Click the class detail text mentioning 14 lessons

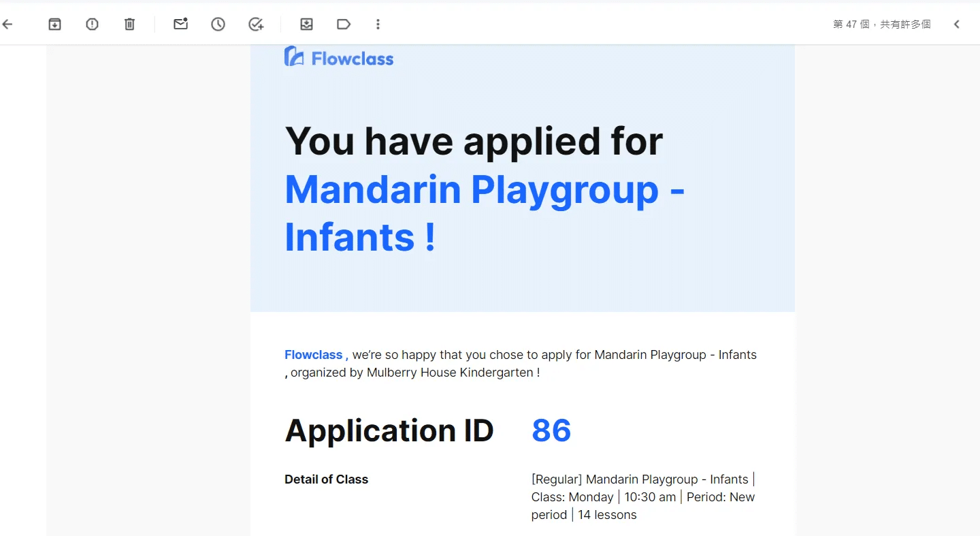coord(644,497)
